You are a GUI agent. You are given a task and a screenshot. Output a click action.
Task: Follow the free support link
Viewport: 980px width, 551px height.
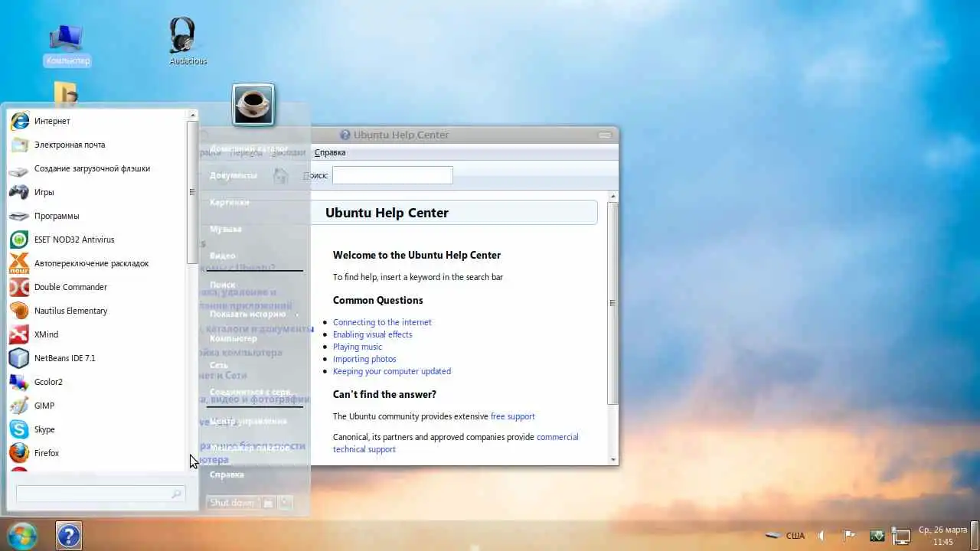point(513,416)
